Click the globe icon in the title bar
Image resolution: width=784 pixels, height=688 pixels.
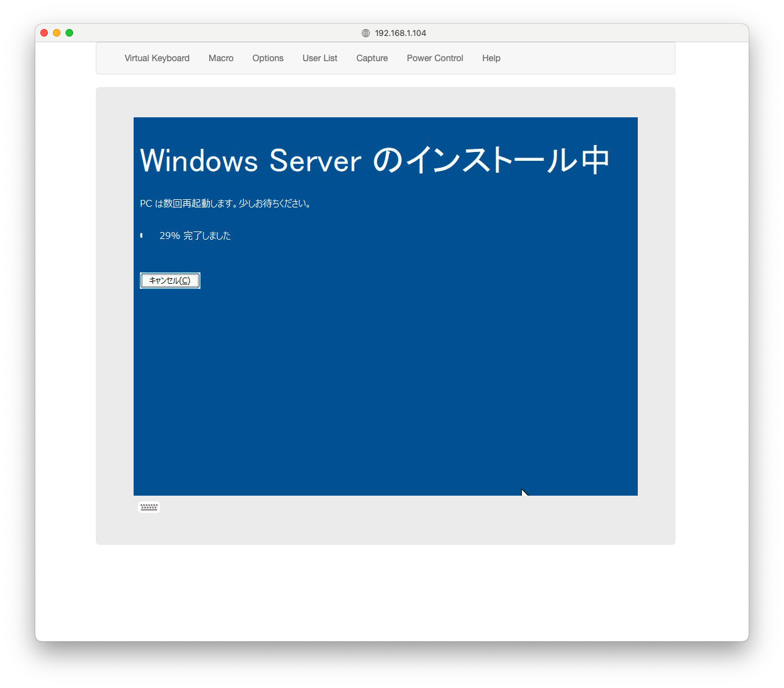(x=366, y=33)
